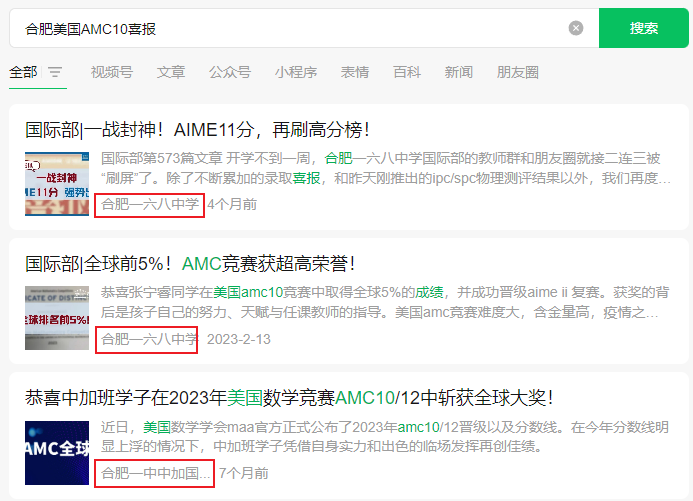Switch to the 百科 tab
693x501 pixels.
407,72
